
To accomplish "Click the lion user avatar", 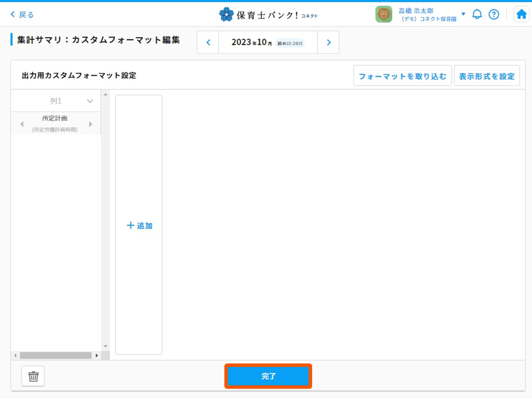I will pyautogui.click(x=383, y=14).
